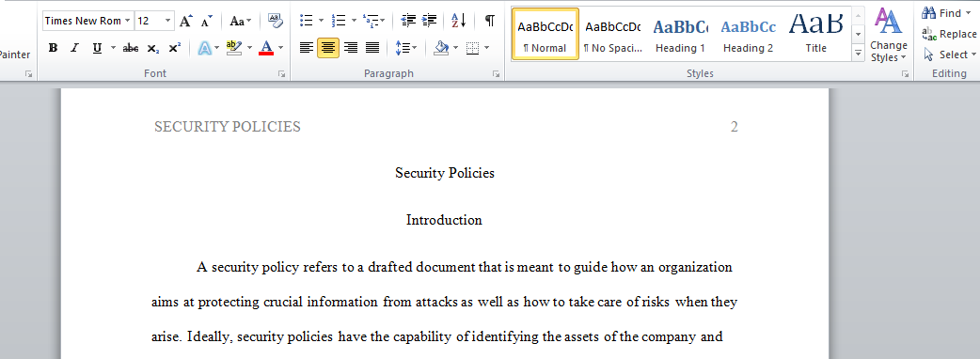
Task: Click the SECURITY POLICIES header text
Action: point(228,127)
